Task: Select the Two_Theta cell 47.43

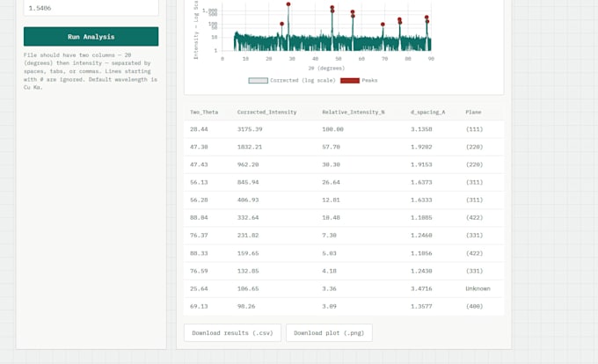Action: [199, 164]
